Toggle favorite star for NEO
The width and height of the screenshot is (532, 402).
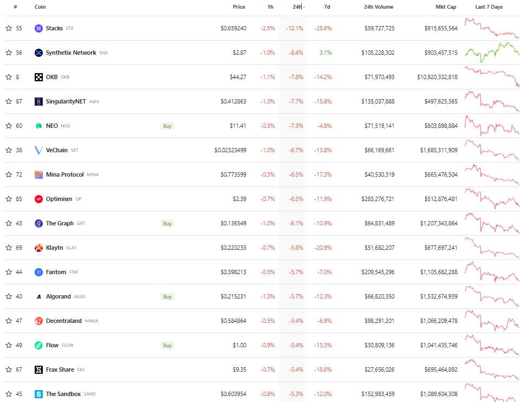pyautogui.click(x=9, y=126)
